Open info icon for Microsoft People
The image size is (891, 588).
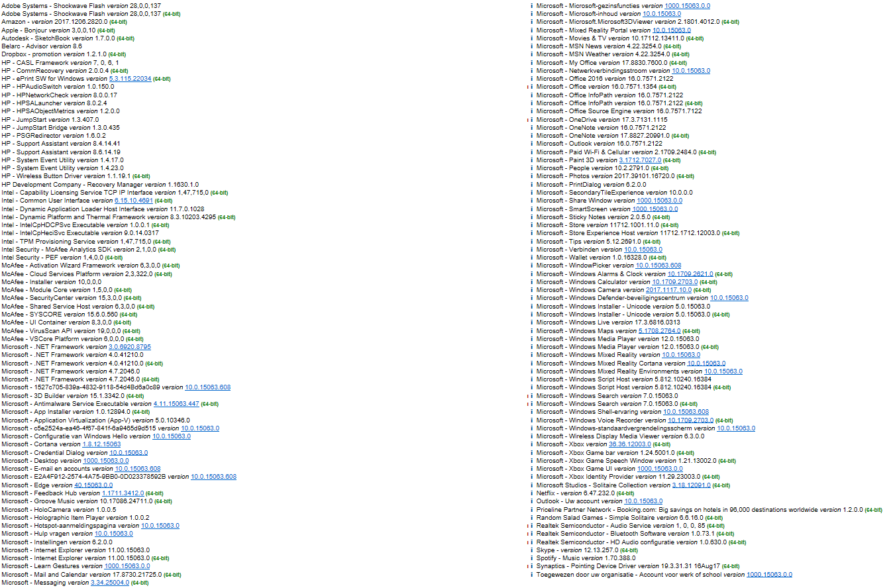[531, 168]
